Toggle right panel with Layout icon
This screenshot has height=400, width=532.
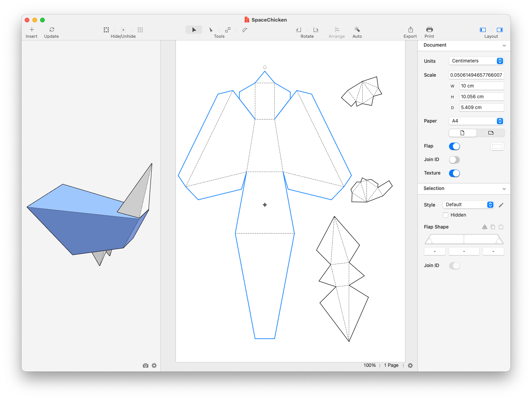(x=500, y=30)
